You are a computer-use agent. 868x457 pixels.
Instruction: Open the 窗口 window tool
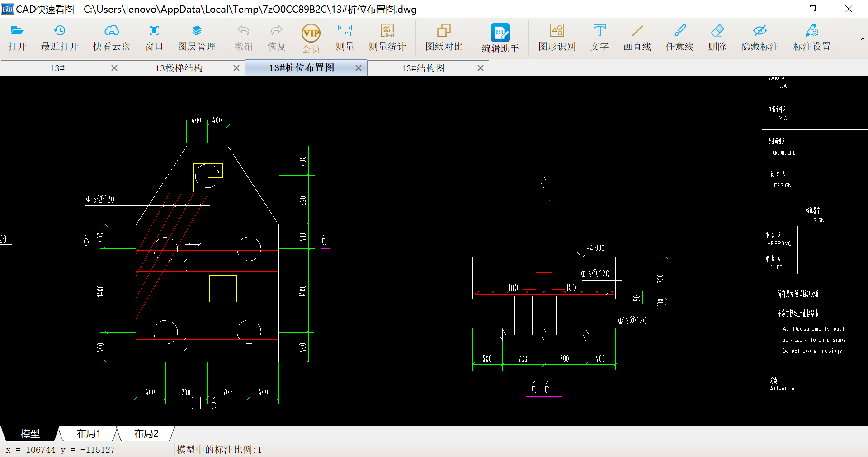coord(154,38)
